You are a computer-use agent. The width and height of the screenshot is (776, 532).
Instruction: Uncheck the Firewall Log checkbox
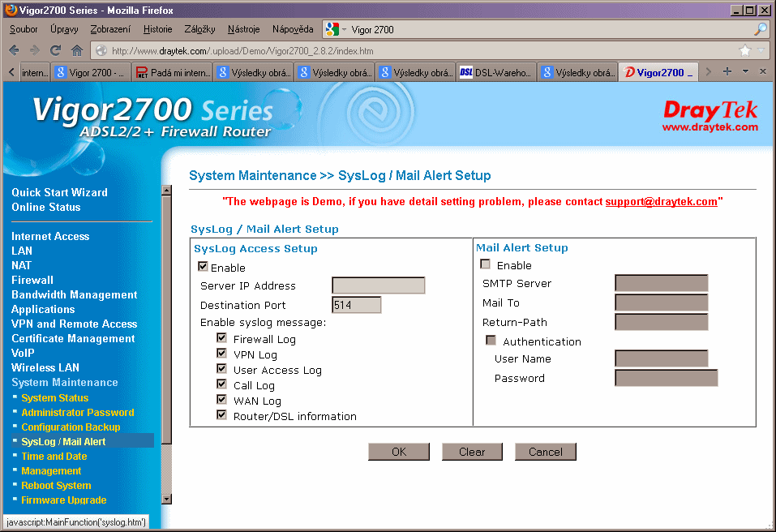[x=221, y=337]
